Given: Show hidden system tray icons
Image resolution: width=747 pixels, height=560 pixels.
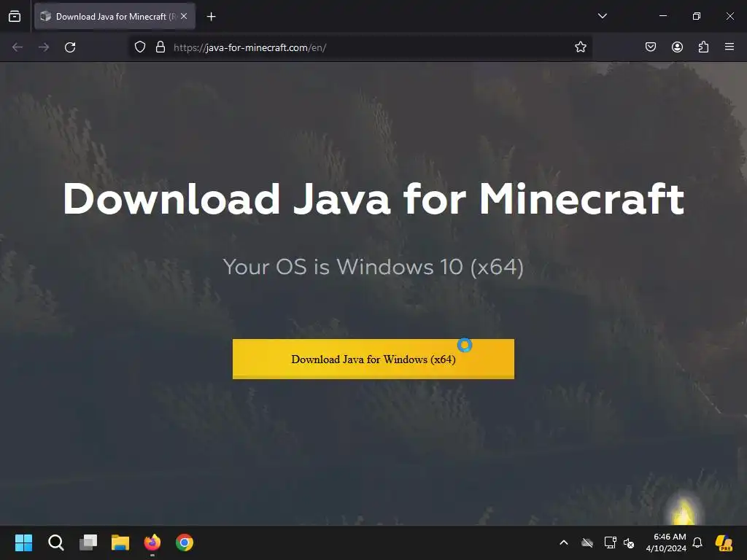Looking at the screenshot, I should pyautogui.click(x=564, y=542).
